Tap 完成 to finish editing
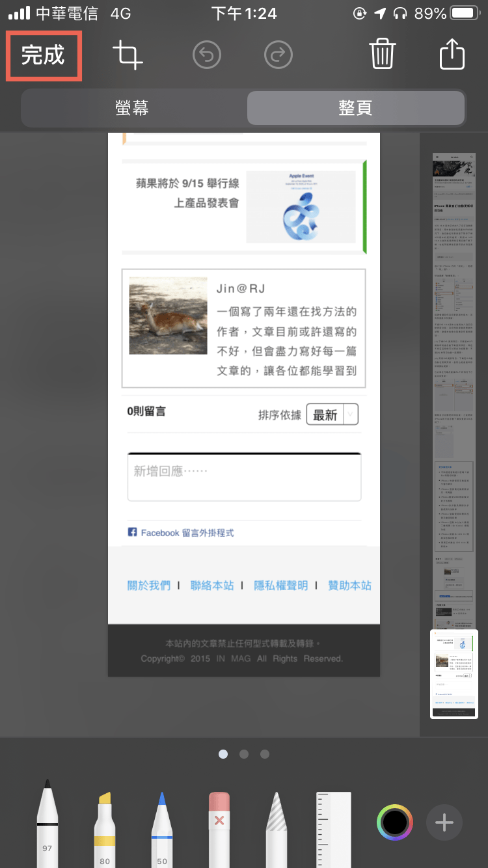The height and width of the screenshot is (868, 488). pyautogui.click(x=43, y=55)
